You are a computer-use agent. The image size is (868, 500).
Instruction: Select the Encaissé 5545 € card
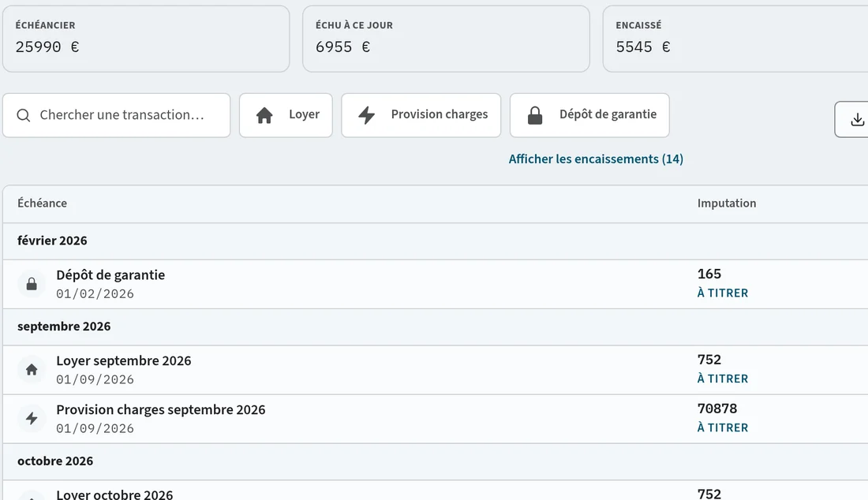coord(735,39)
